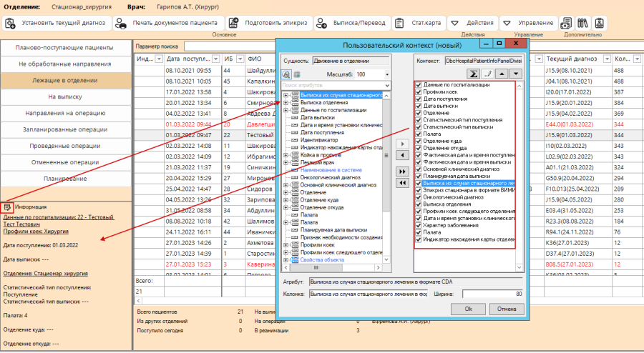Viewport: 644px width, 353px height.
Task: Click the books icon in the Дополнительно group
Action: [x=582, y=23]
